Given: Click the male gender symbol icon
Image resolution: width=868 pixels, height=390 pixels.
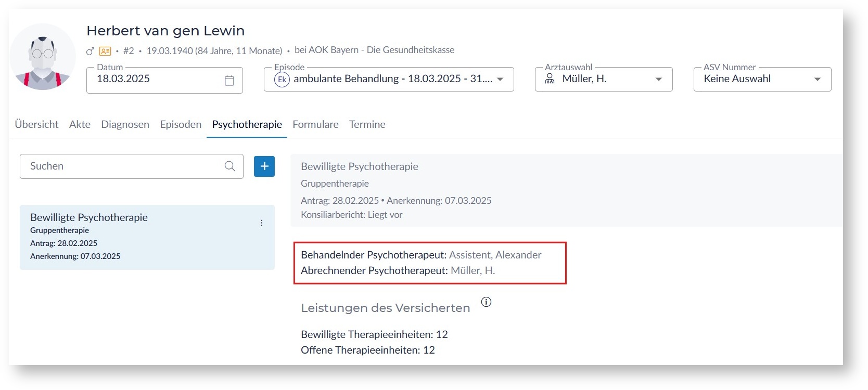Looking at the screenshot, I should click(x=90, y=51).
